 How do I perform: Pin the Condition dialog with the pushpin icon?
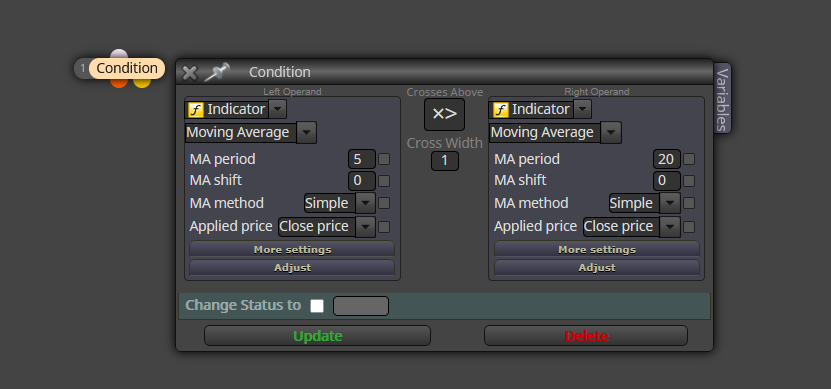click(217, 72)
